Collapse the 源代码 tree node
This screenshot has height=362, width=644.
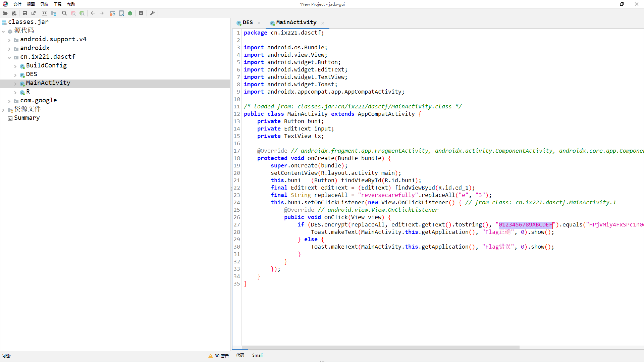pyautogui.click(x=3, y=31)
